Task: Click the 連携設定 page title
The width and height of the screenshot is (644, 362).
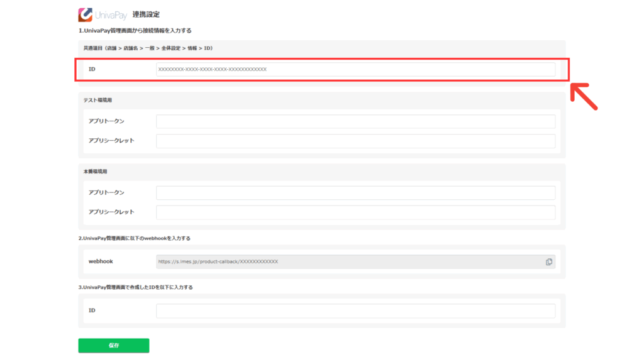Action: [146, 14]
